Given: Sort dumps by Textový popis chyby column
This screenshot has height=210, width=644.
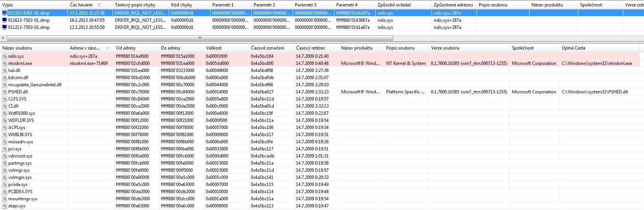Looking at the screenshot, I should [135, 5].
